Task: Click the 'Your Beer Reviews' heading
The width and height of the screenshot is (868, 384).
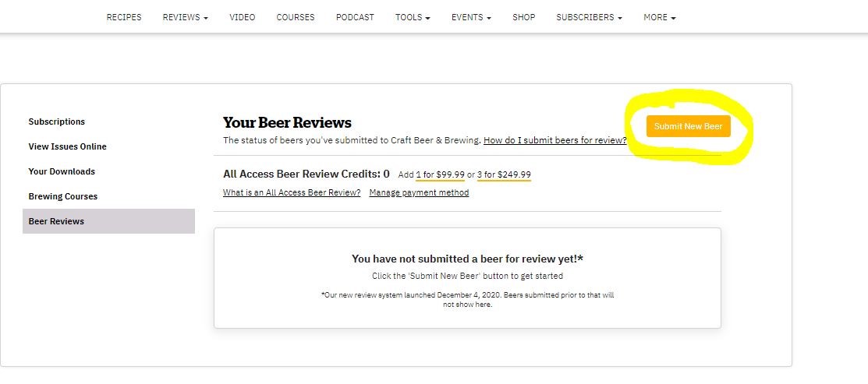Action: [287, 122]
